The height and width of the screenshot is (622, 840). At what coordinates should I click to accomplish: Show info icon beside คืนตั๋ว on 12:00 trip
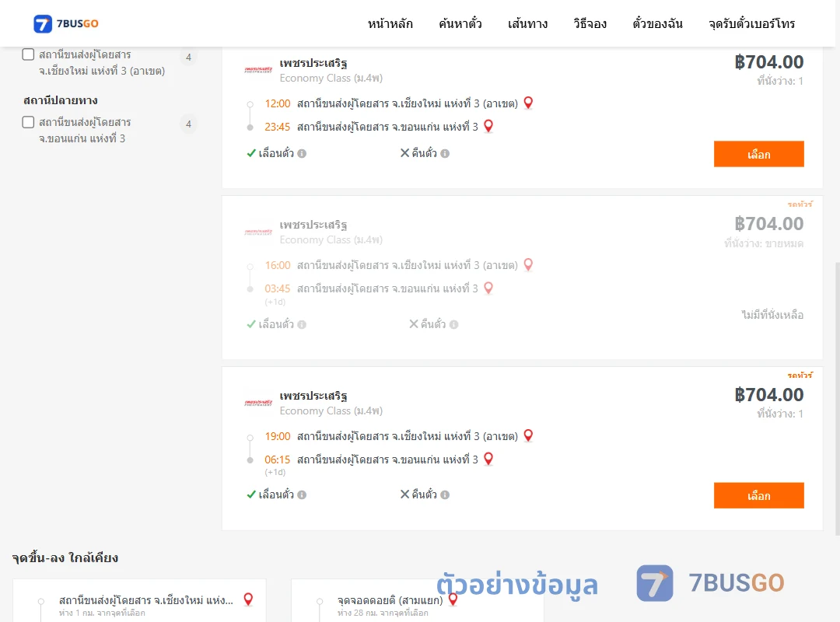445,154
